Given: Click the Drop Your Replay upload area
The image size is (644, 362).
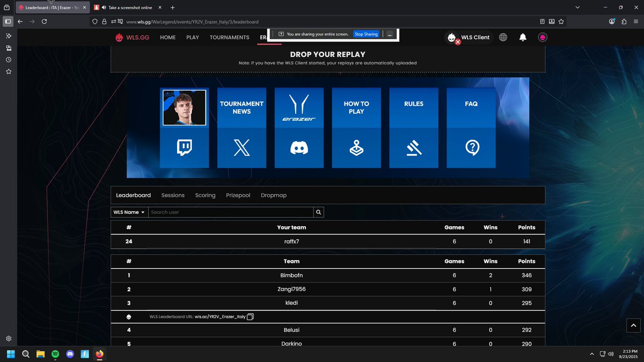Looking at the screenshot, I should [328, 58].
